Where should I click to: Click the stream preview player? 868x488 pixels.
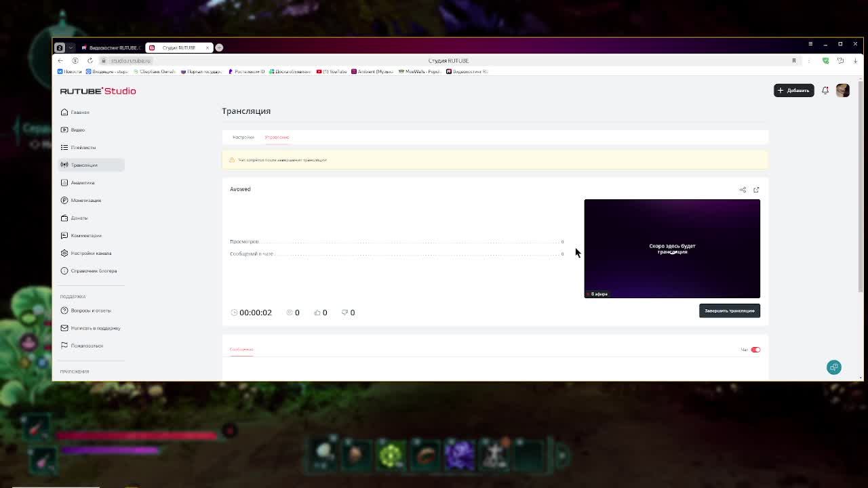tap(672, 249)
